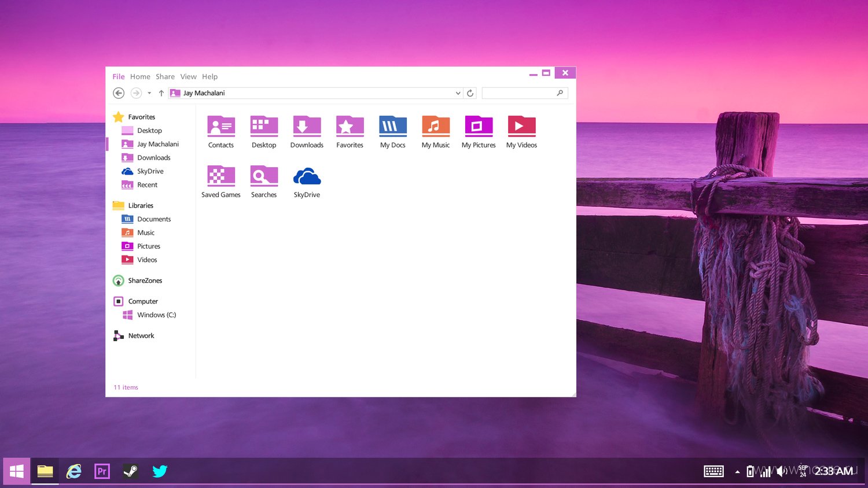Image resolution: width=868 pixels, height=488 pixels.
Task: Go back with the back arrow
Action: pos(119,93)
